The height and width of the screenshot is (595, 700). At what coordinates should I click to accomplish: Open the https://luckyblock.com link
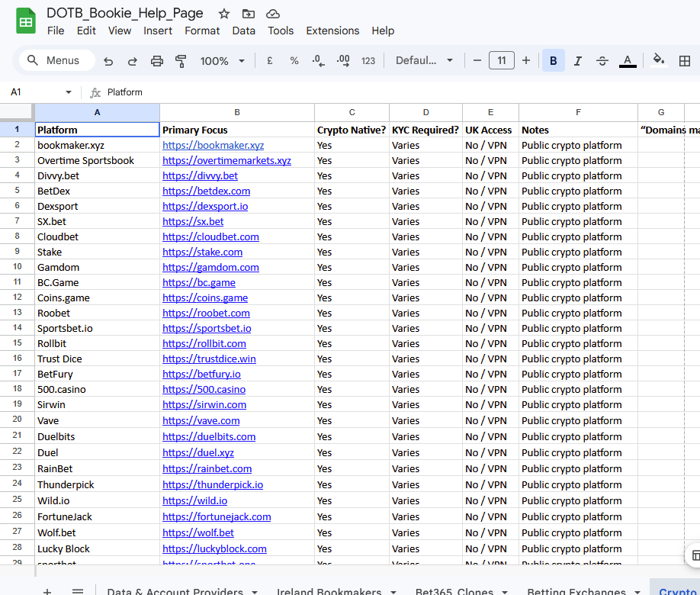(x=214, y=548)
